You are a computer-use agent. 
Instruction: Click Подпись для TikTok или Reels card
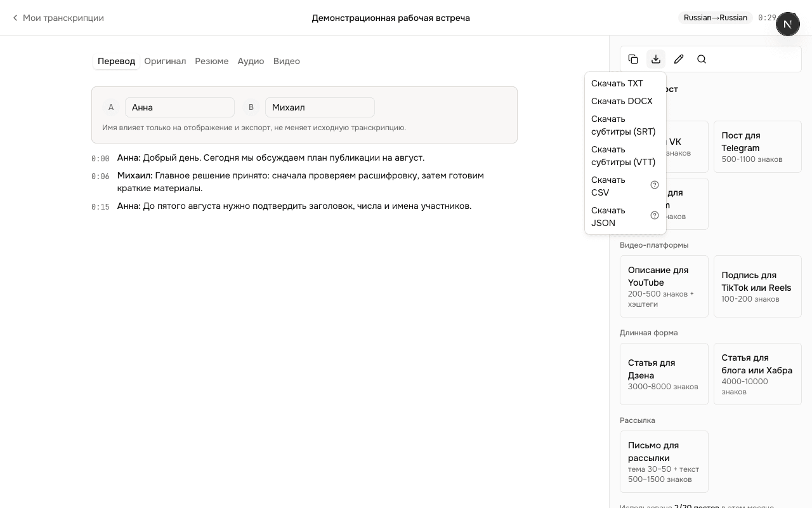point(757,286)
